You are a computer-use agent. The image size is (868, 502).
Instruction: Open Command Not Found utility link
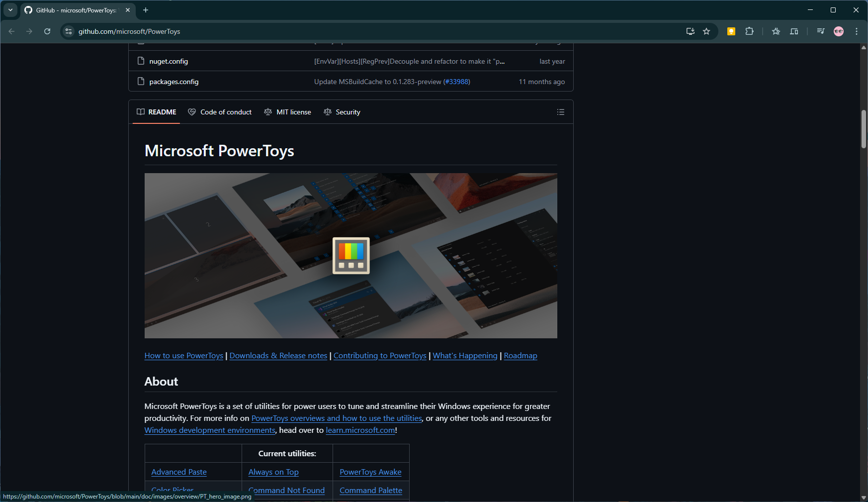tap(286, 490)
